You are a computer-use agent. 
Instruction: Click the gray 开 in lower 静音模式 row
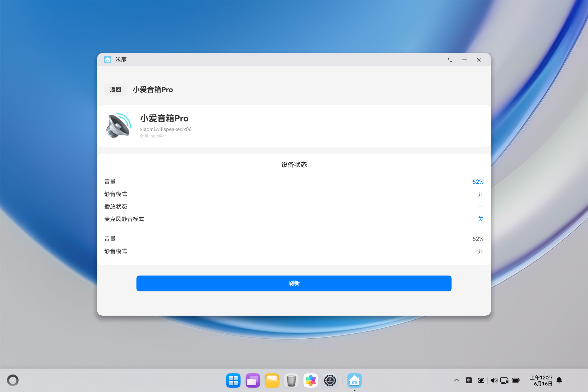(481, 251)
